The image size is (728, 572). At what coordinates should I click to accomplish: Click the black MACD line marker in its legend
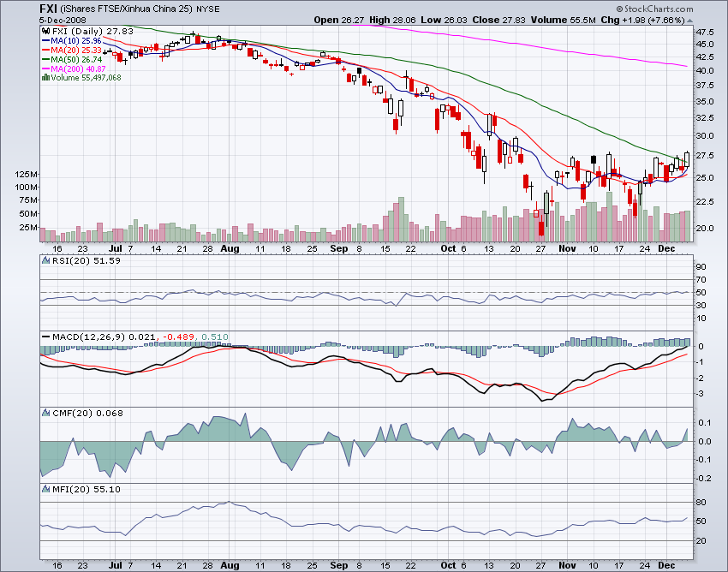click(x=46, y=337)
